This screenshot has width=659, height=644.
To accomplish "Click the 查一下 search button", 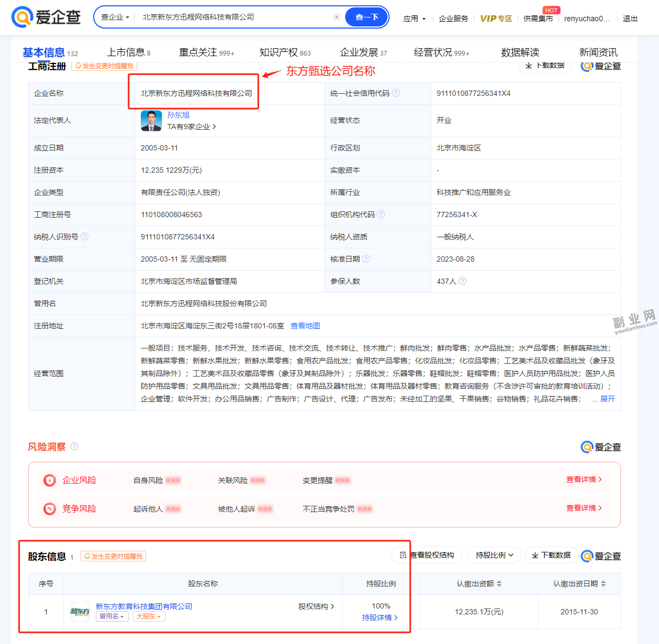I will [367, 17].
